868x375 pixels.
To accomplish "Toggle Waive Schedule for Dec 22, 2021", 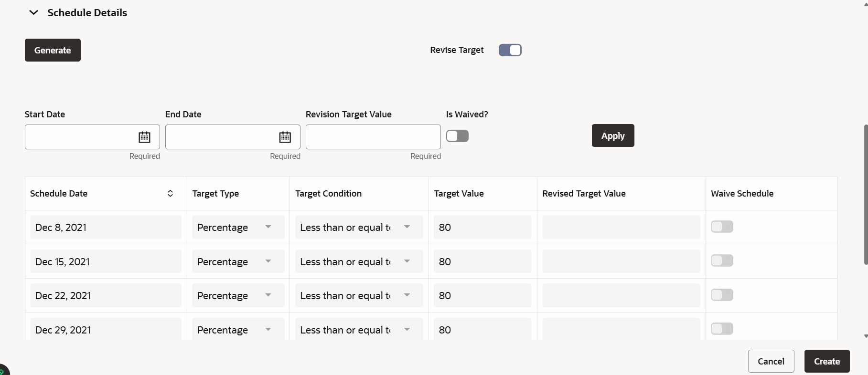I will tap(721, 295).
